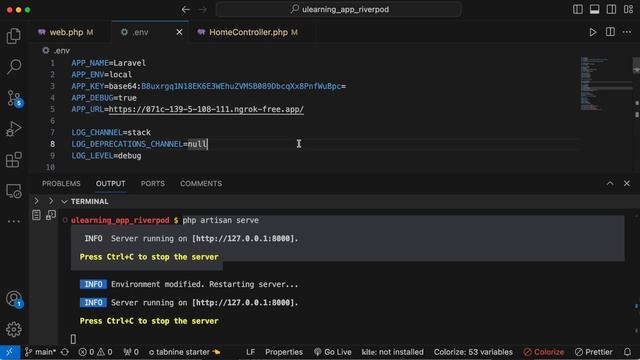
Task: Click the second Server running on URL
Action: pyautogui.click(x=243, y=303)
